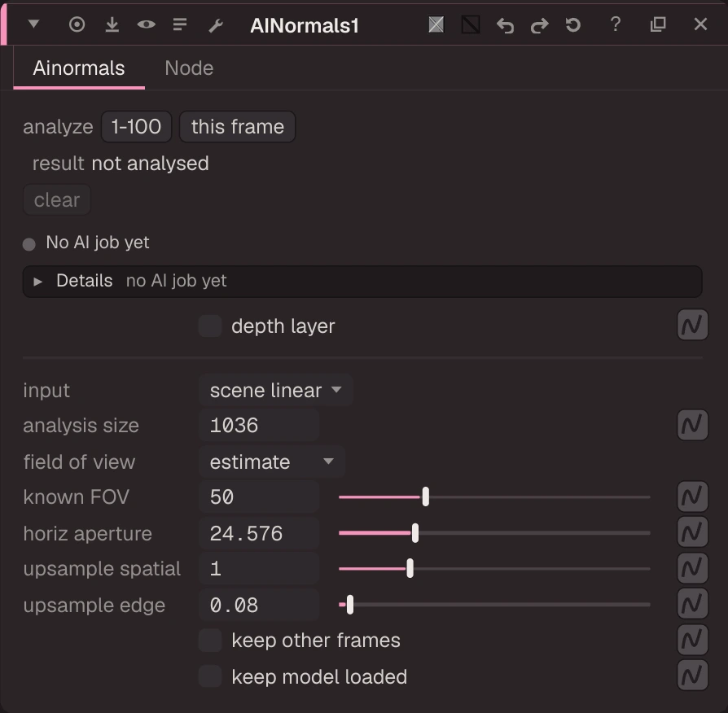Click the analysis size field
728x713 pixels.
pos(259,425)
